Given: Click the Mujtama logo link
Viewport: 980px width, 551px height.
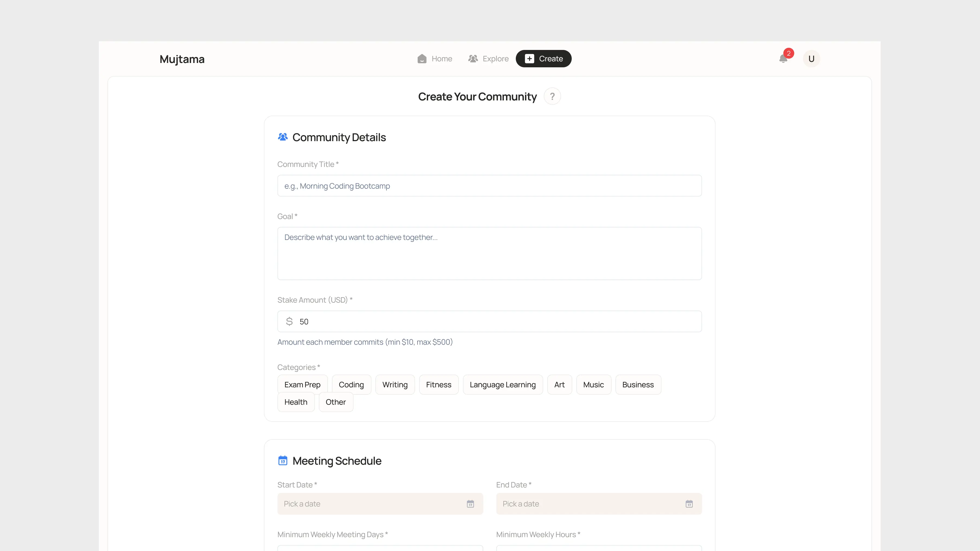Looking at the screenshot, I should (x=182, y=59).
